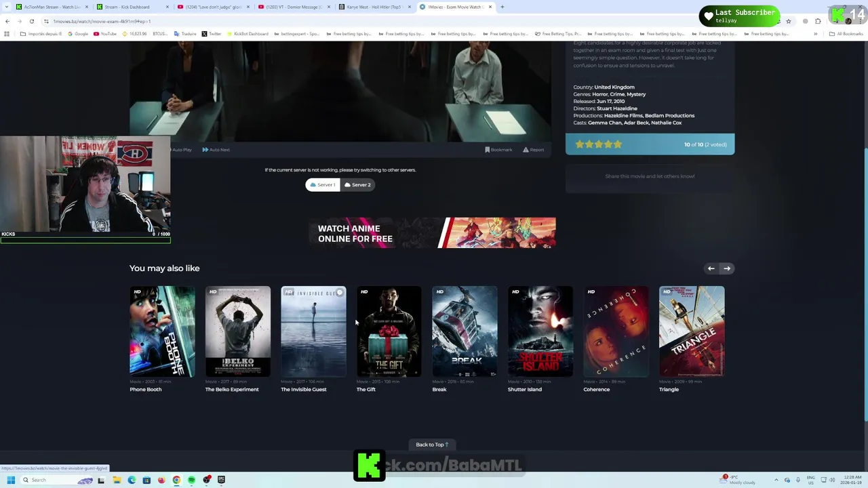Screen dimensions: 868x488
Task: Click Back to Top button
Action: coord(433,445)
